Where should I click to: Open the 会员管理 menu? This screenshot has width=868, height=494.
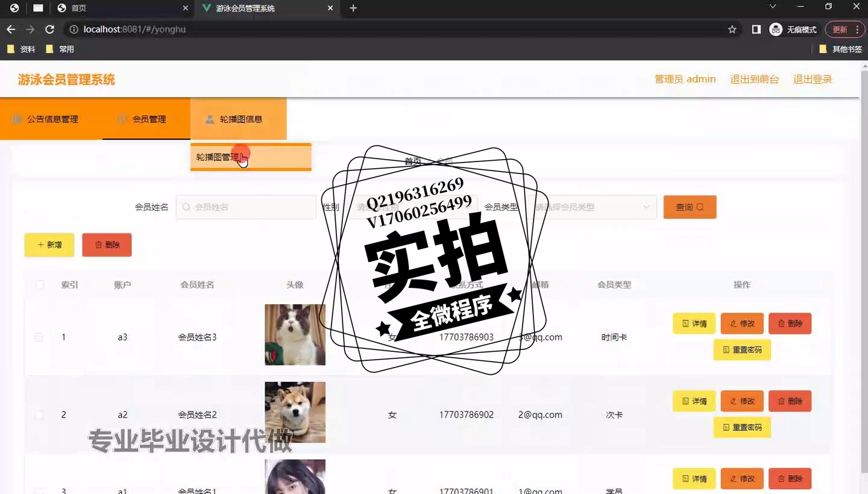point(146,119)
